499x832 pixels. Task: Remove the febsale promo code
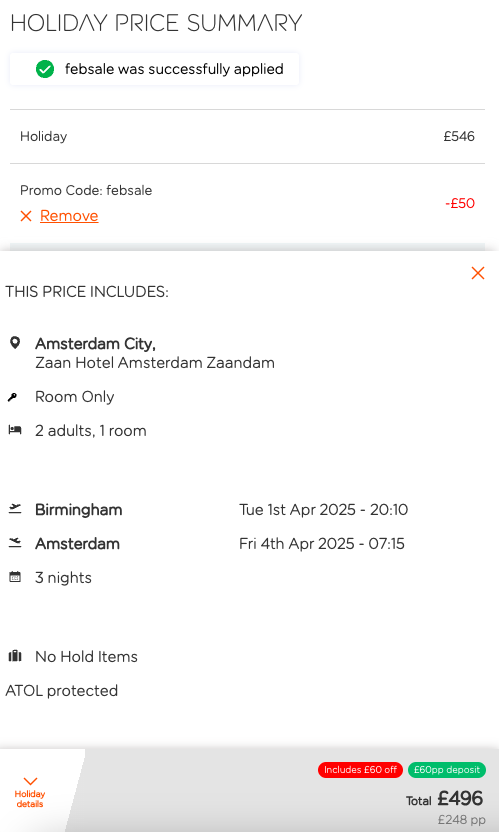click(x=69, y=216)
